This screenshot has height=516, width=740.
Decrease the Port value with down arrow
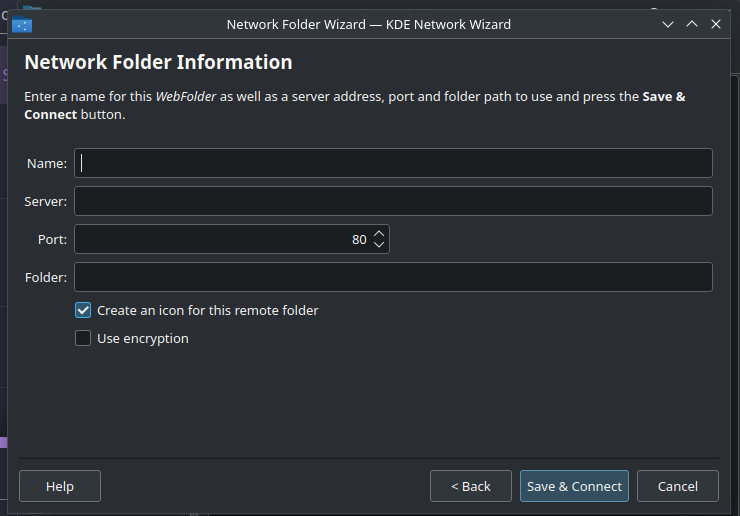click(378, 245)
